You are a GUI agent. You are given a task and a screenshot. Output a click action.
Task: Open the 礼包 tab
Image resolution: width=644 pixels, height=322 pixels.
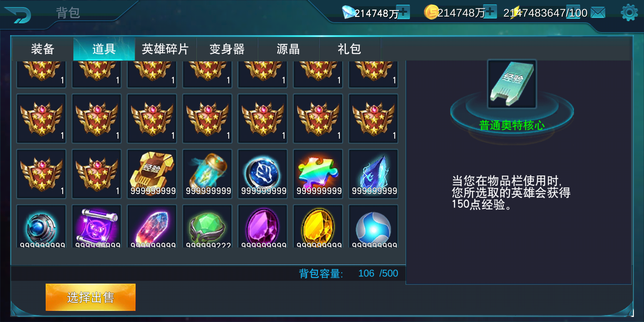point(350,49)
